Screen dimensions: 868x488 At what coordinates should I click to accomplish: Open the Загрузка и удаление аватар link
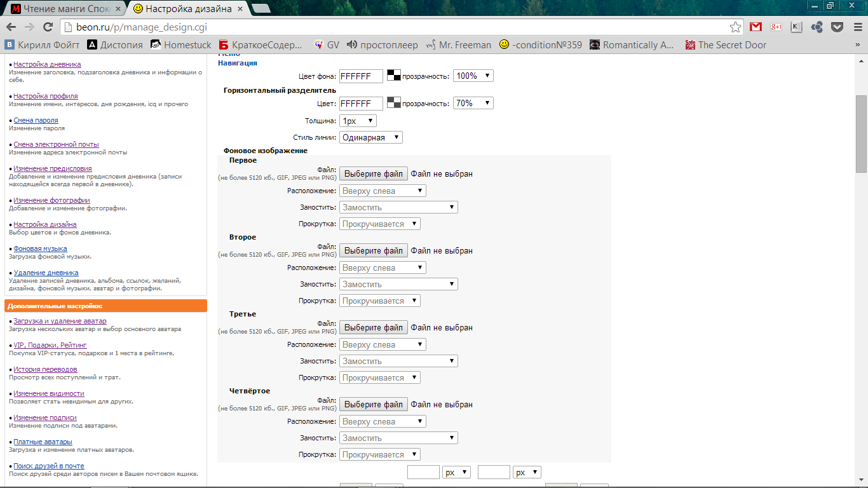60,321
